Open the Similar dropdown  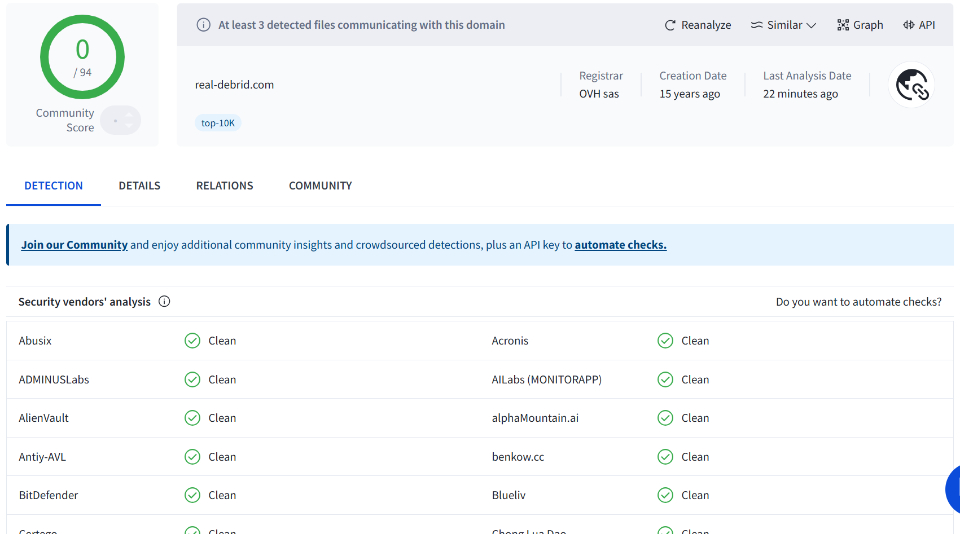783,25
